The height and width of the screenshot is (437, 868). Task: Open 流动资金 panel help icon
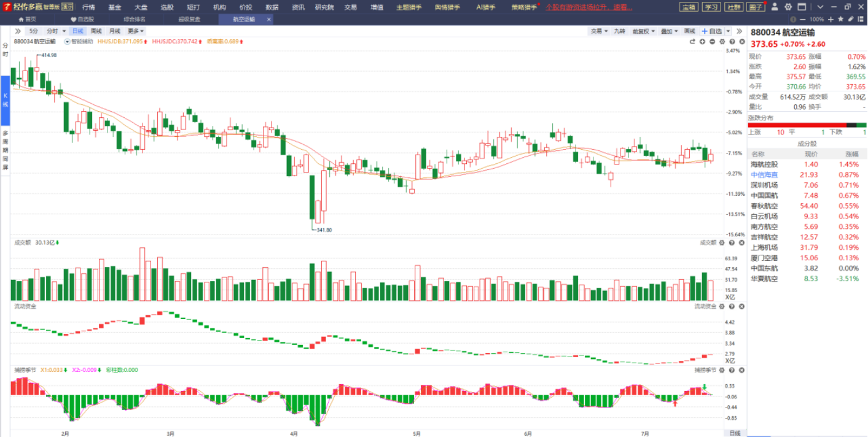coord(732,306)
